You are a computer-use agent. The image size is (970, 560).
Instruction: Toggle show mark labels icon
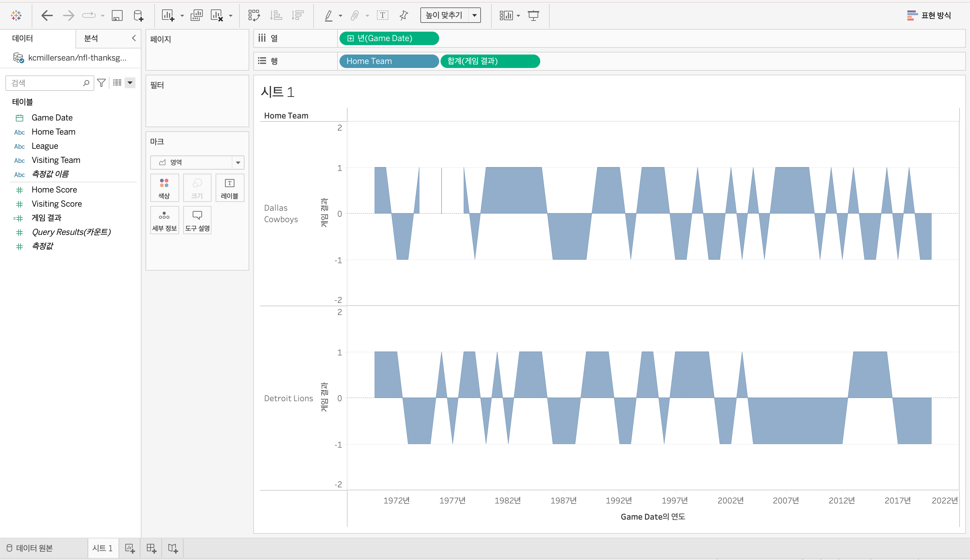click(x=382, y=15)
